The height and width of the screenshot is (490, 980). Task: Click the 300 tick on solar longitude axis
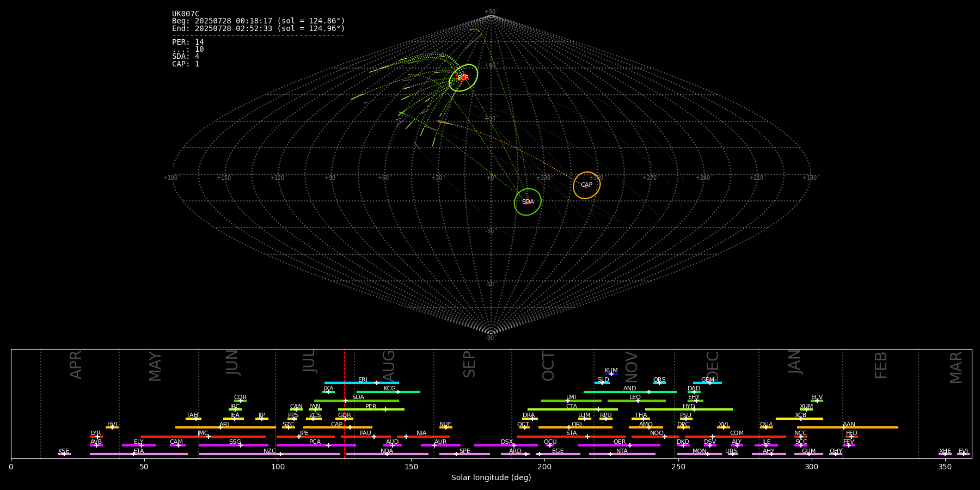pyautogui.click(x=811, y=467)
